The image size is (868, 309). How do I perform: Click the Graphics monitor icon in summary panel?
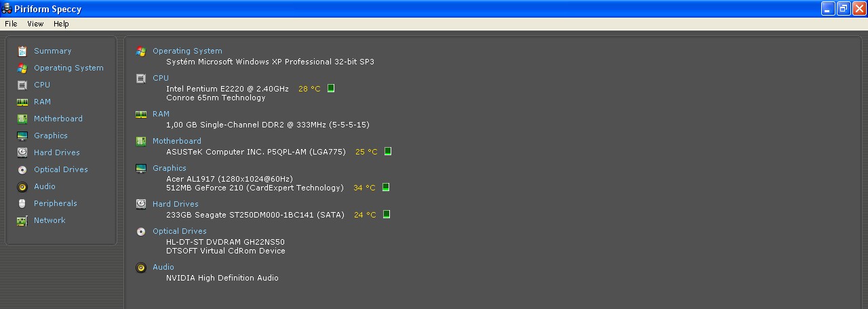(141, 168)
